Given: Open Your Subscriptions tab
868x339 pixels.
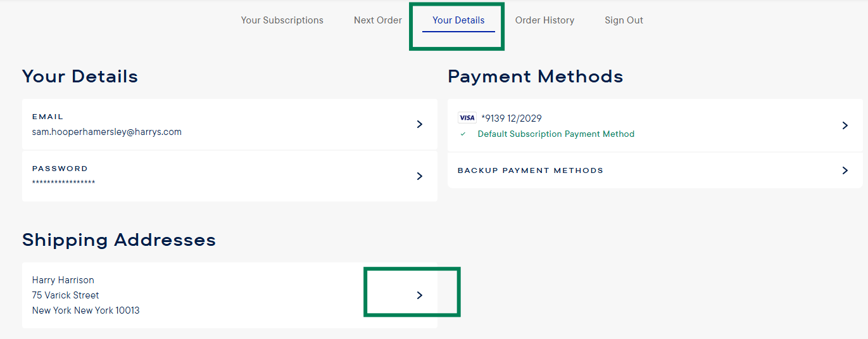Looking at the screenshot, I should tap(282, 20).
